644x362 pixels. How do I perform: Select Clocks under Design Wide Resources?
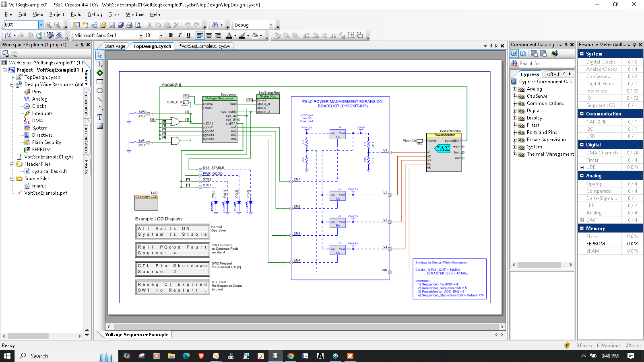(39, 106)
